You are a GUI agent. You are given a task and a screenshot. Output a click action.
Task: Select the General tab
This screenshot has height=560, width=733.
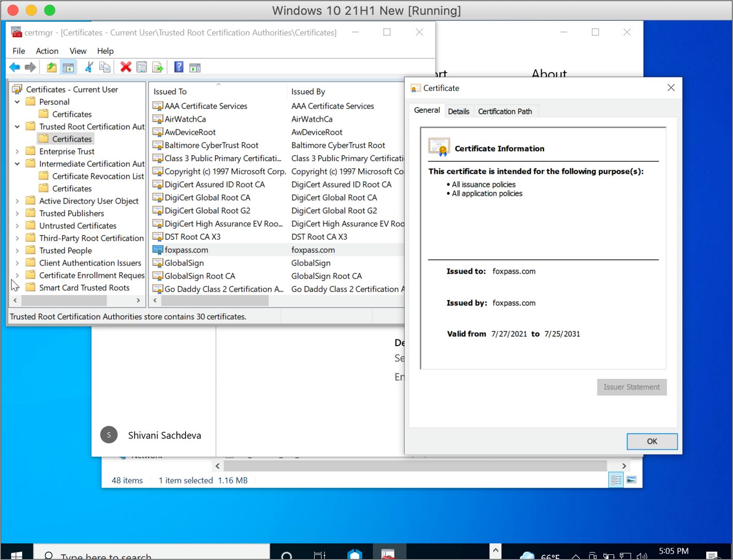click(x=427, y=110)
